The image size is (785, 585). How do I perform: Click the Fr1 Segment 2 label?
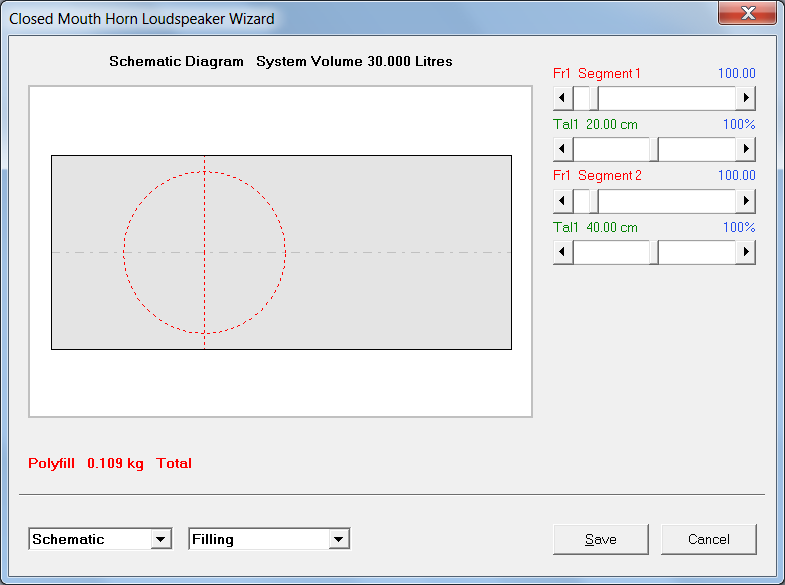pyautogui.click(x=597, y=176)
